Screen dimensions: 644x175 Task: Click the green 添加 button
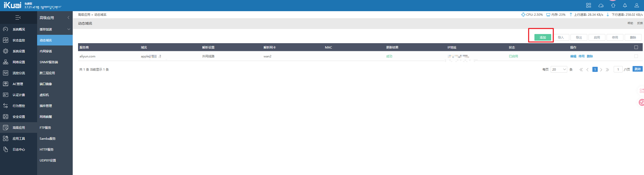point(543,38)
